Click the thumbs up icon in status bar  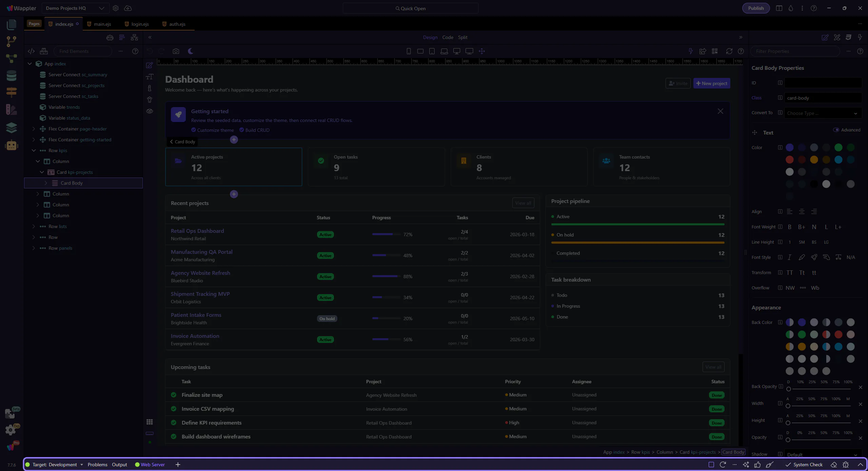(x=757, y=465)
